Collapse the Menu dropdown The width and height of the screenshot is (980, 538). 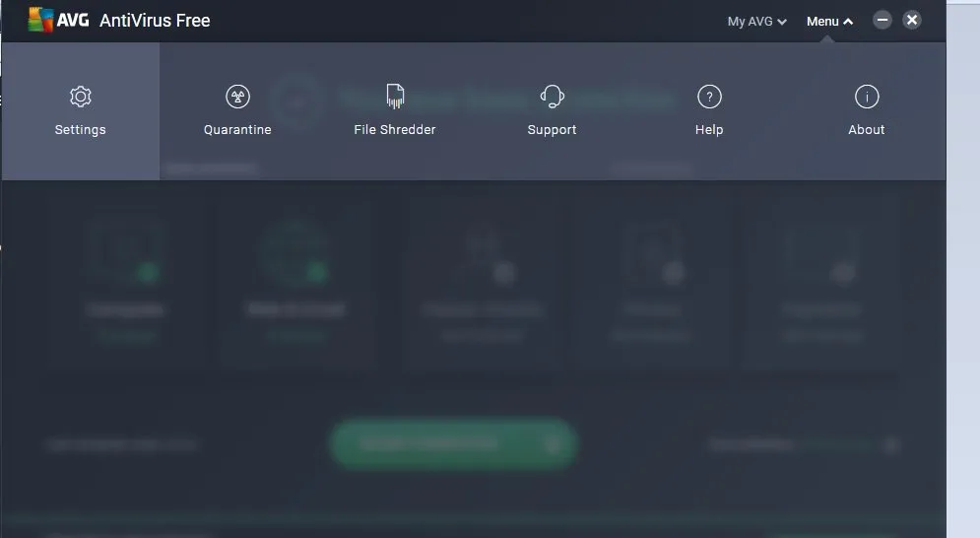829,22
